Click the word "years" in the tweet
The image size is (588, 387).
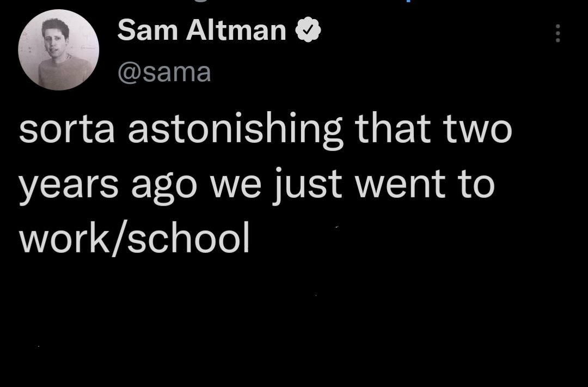coord(69,185)
